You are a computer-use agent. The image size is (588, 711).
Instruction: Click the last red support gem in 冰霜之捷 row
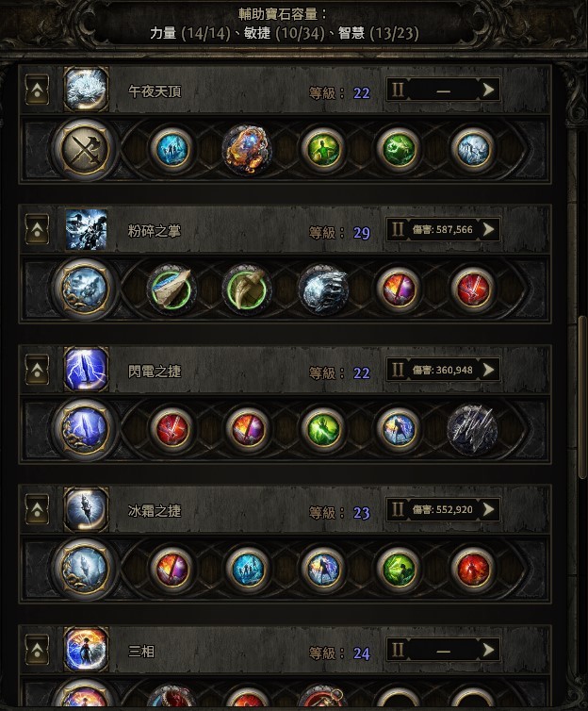point(473,569)
